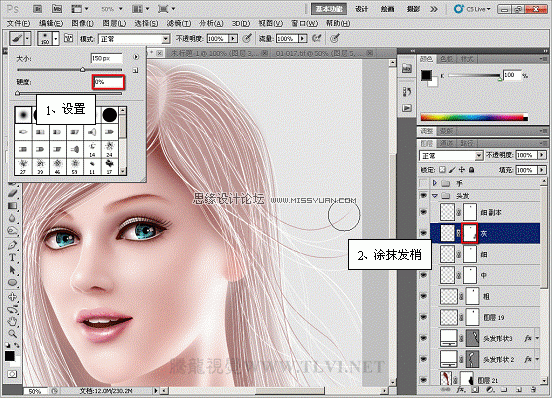Screen dimensions: 552x398
Task: Select the Pen tool in toolbox
Action: pos(12,245)
